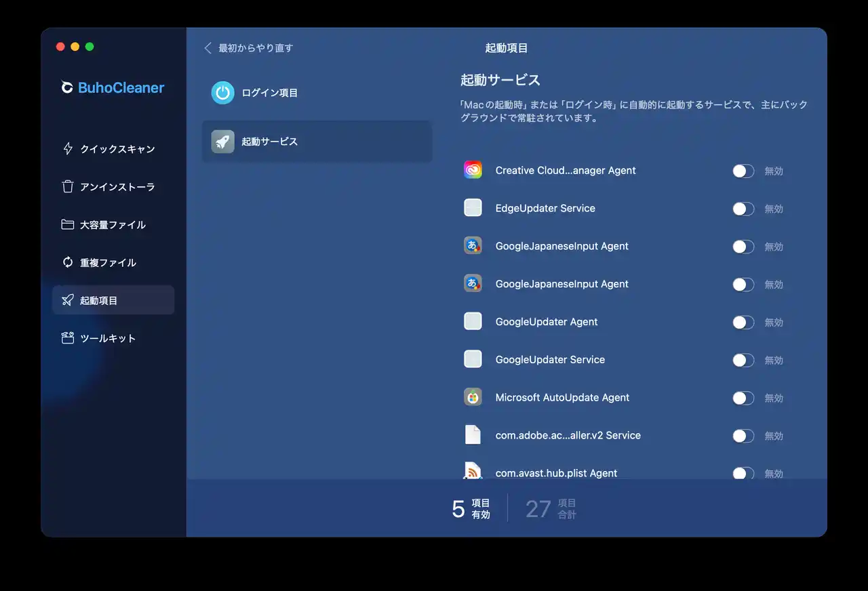Open large files folder icon
The image size is (868, 591).
pos(68,225)
